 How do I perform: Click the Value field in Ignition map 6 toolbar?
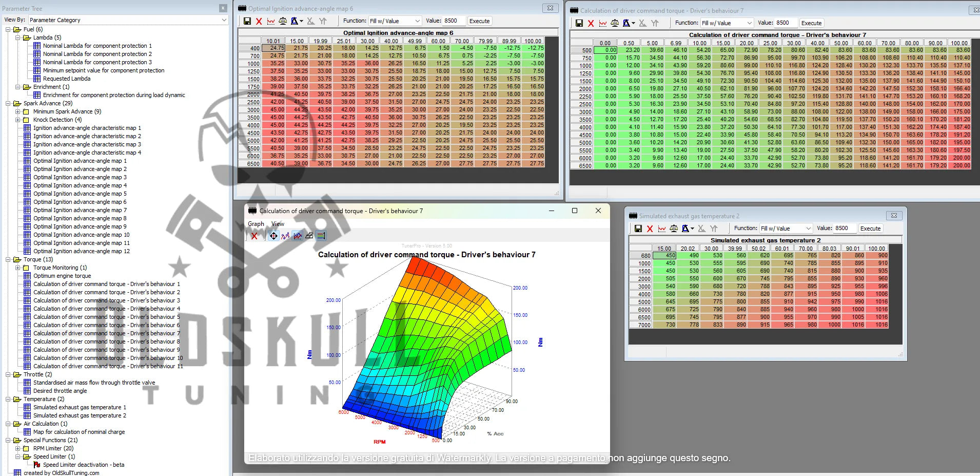pyautogui.click(x=454, y=21)
